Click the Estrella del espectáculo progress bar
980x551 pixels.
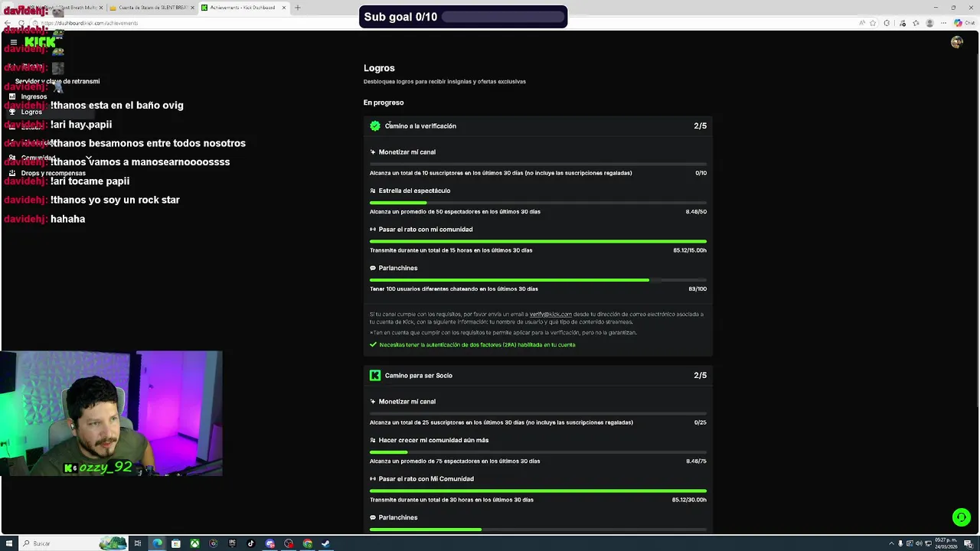[x=538, y=203]
